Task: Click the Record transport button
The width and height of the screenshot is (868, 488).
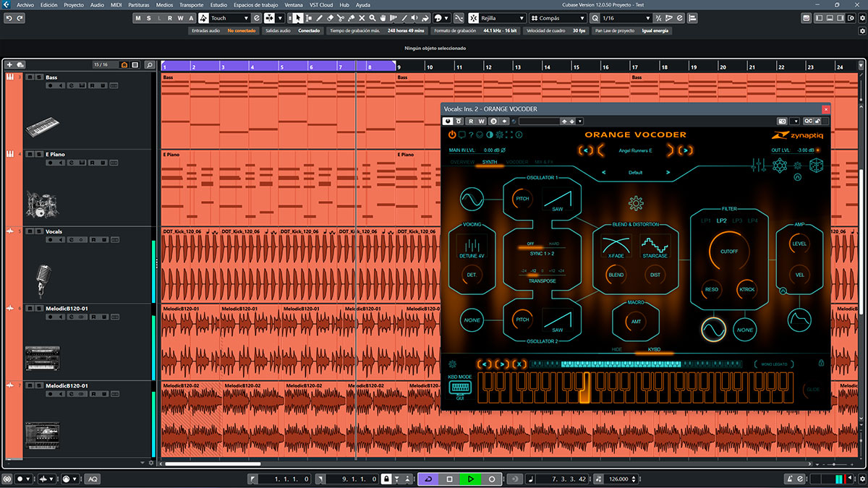Action: (x=492, y=479)
